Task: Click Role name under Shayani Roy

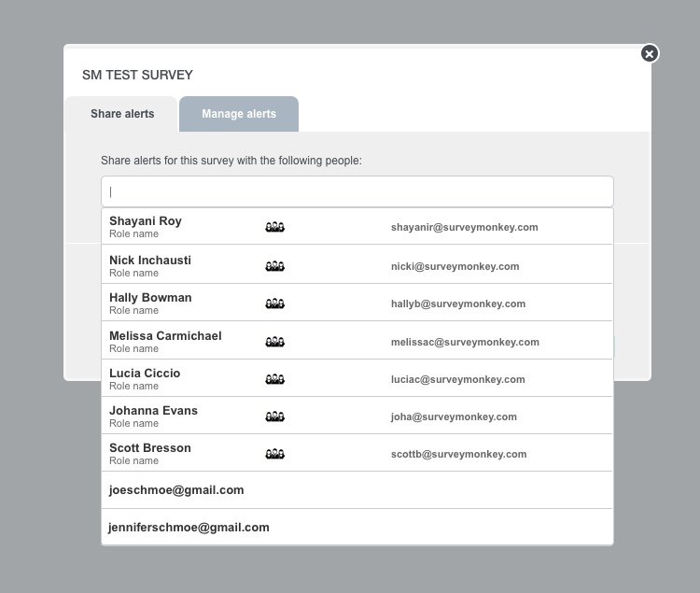Action: 133,234
